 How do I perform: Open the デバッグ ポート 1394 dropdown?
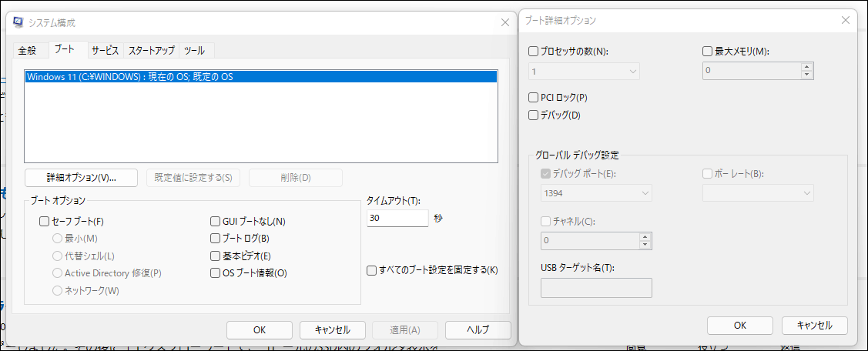point(596,193)
